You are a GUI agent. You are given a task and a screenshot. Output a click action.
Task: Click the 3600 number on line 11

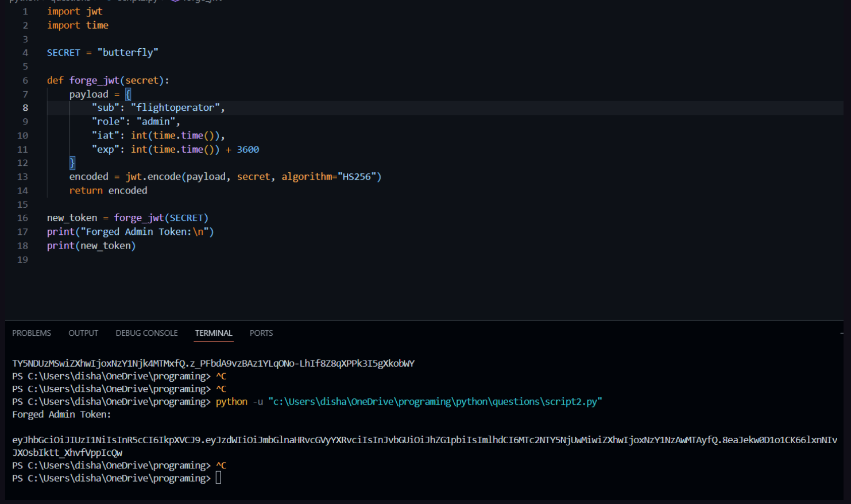coord(248,149)
